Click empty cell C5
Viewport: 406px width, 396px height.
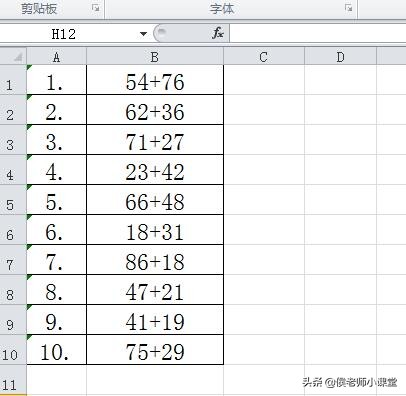(x=264, y=200)
